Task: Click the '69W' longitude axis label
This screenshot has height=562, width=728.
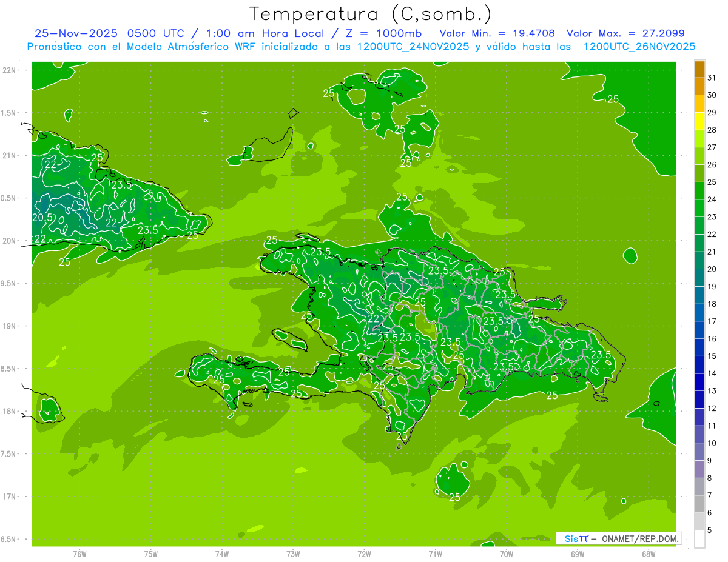Action: (578, 554)
